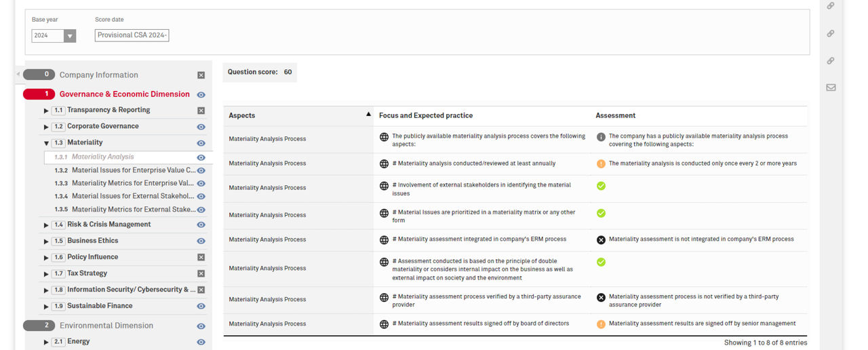868x350 pixels.
Task: Collapse the 1.3 Materiality tree node
Action: (x=46, y=143)
